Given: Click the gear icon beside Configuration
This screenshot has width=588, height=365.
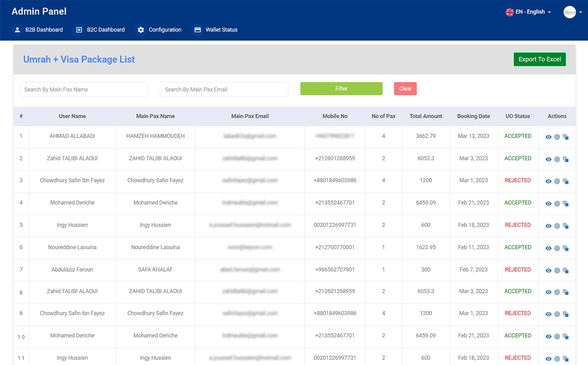Looking at the screenshot, I should click(141, 30).
